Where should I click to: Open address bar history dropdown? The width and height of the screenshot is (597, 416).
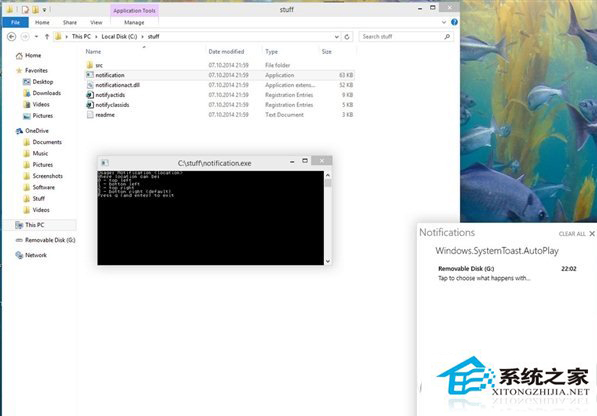[337, 37]
